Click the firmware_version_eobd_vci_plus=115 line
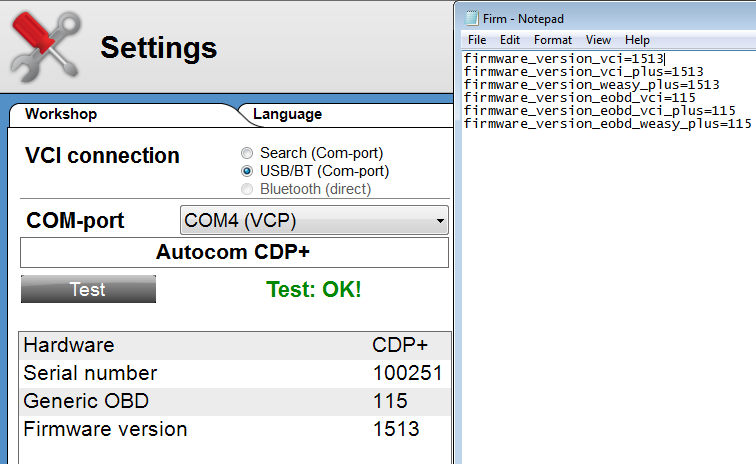Screen dimensions: 756x464 click(599, 111)
